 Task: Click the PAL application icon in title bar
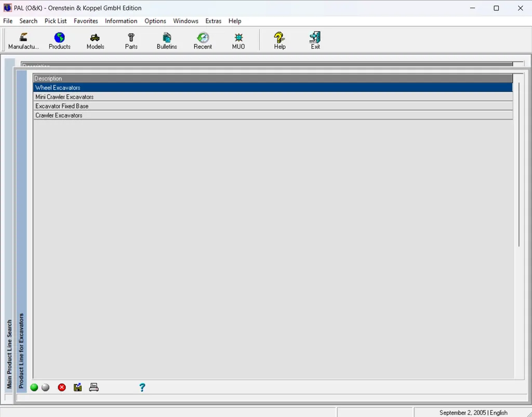7,8
